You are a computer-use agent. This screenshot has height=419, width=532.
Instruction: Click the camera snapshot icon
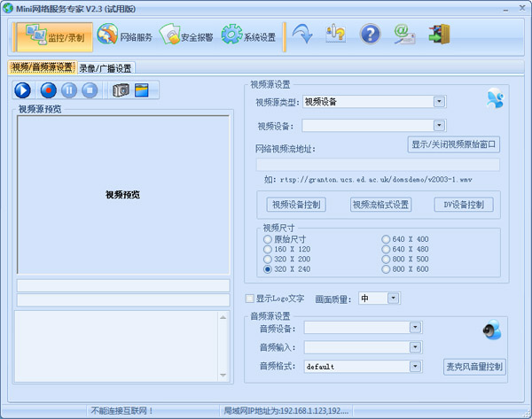click(x=121, y=89)
